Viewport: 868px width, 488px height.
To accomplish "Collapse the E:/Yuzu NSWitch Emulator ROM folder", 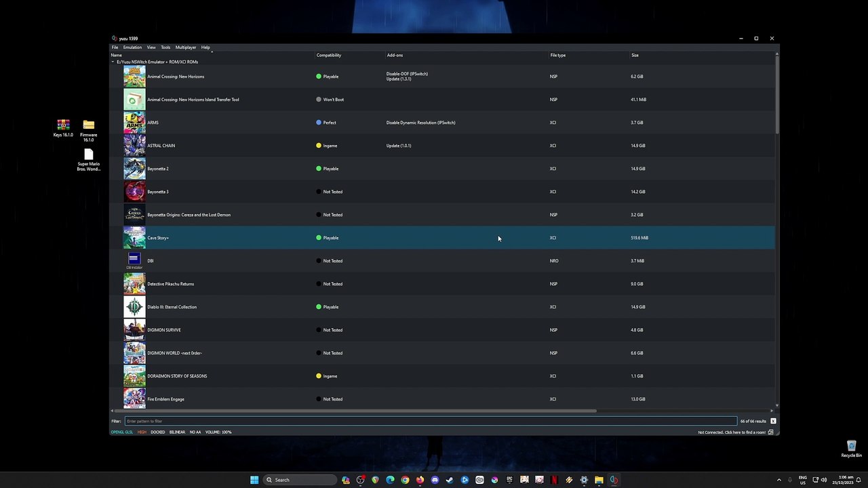I will click(x=113, y=62).
